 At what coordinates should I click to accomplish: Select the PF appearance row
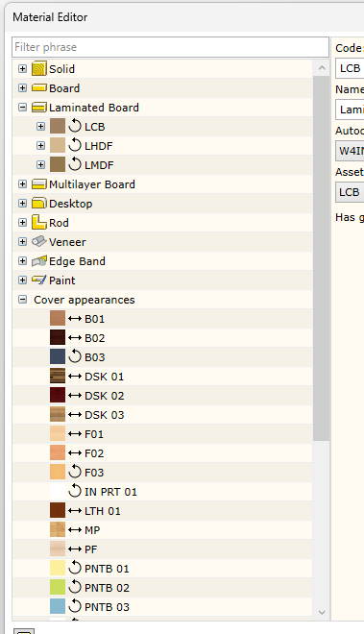pos(162,549)
